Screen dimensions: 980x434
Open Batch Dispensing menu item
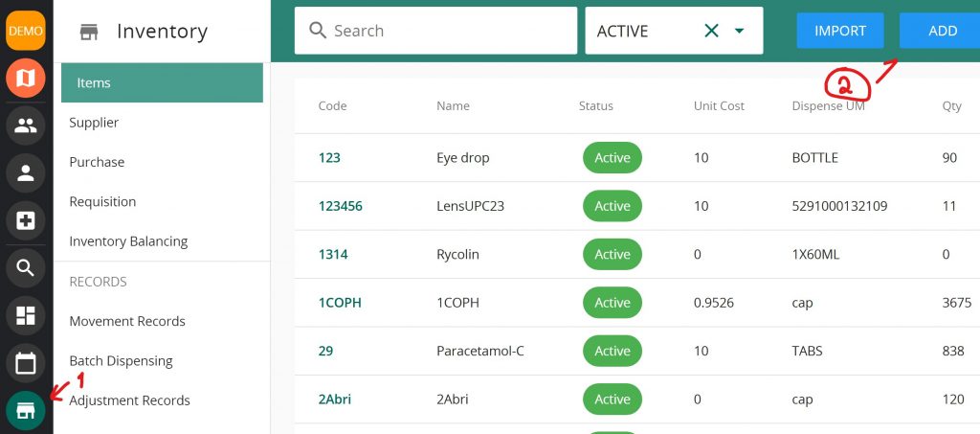(x=121, y=361)
